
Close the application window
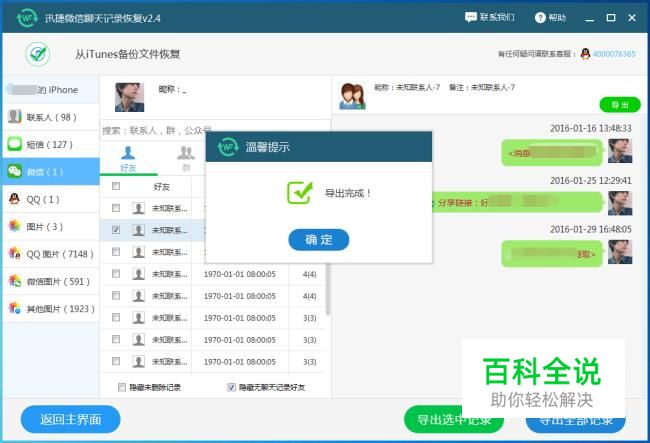632,18
